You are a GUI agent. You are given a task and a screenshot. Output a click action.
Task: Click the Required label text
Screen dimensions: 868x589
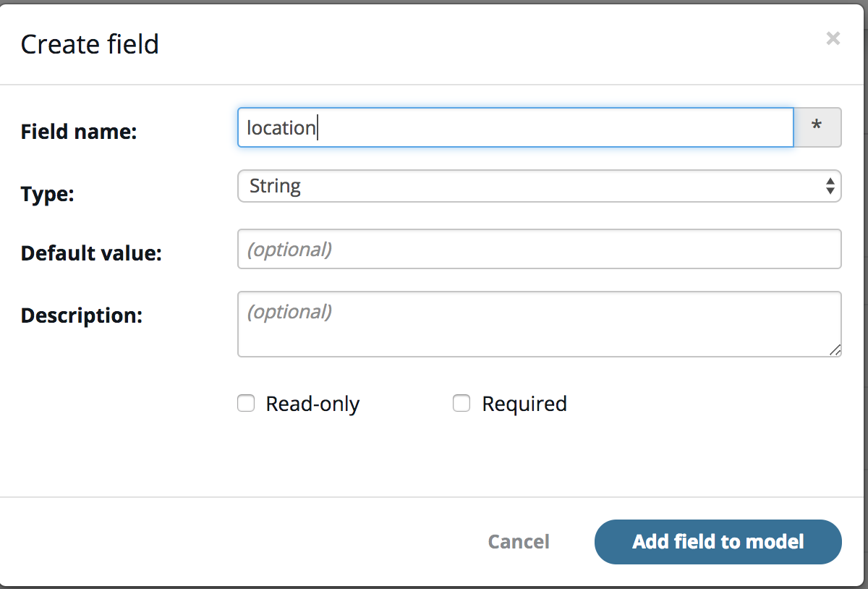coord(524,404)
